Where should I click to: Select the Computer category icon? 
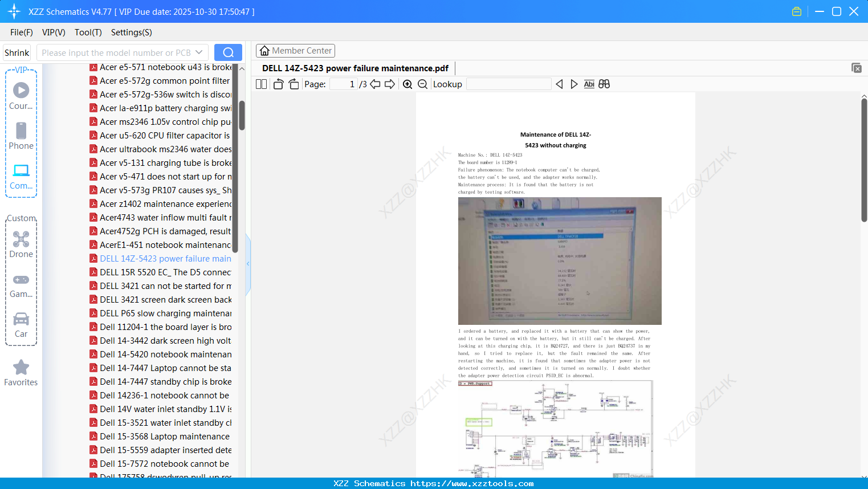point(21,176)
